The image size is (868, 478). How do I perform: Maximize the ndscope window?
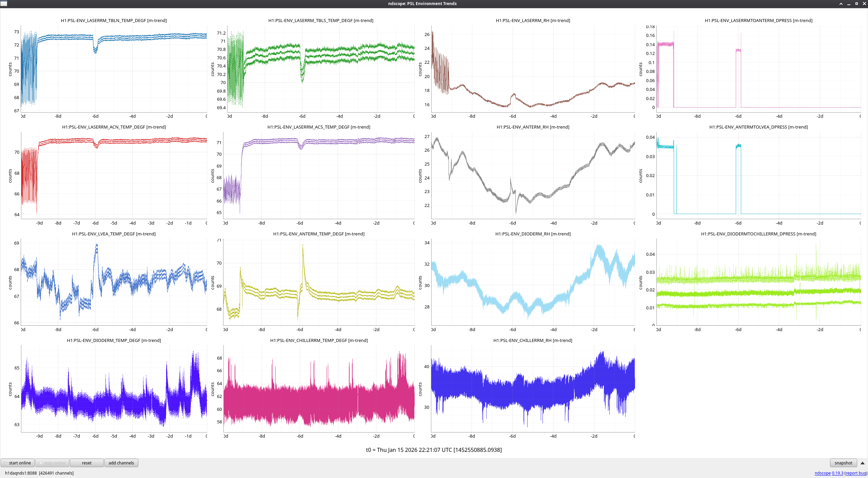[856, 4]
